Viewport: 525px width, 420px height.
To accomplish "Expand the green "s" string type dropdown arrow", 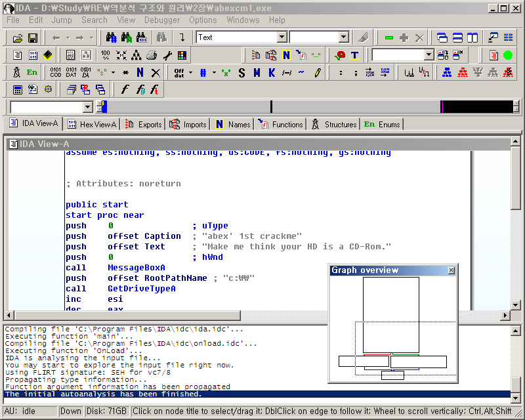I will pos(113,72).
